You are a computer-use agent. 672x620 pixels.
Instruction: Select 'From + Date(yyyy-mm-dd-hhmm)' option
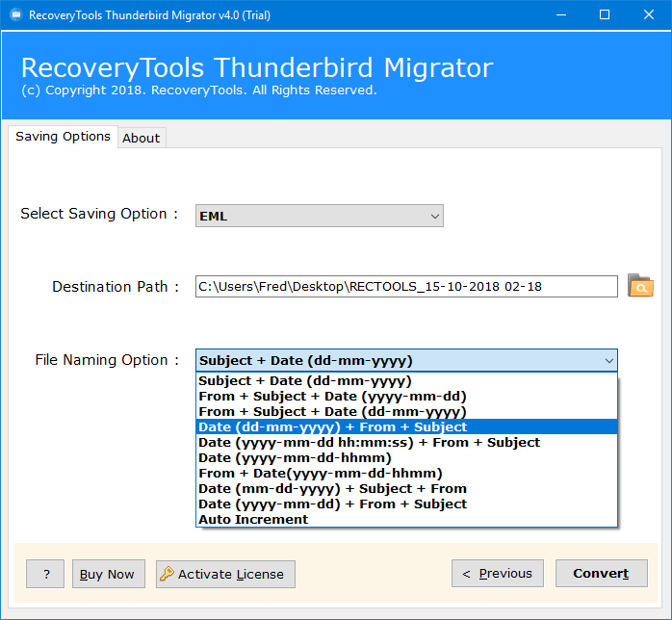click(x=406, y=473)
